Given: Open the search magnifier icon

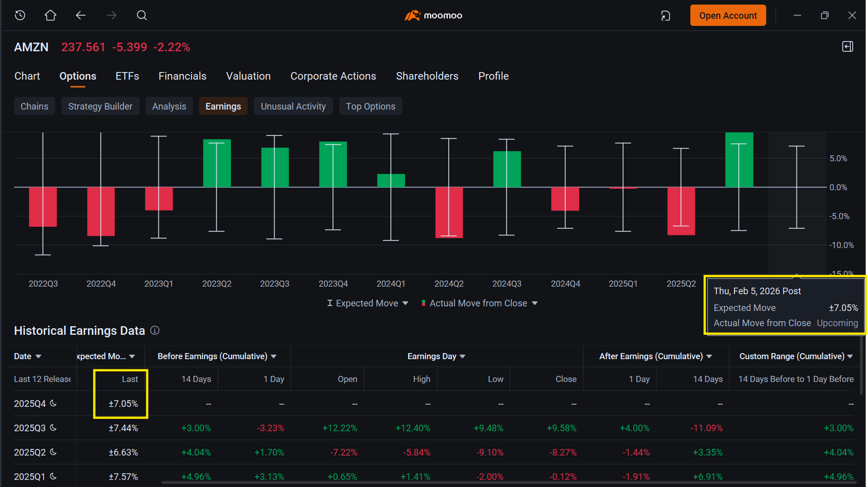Looking at the screenshot, I should tap(142, 15).
